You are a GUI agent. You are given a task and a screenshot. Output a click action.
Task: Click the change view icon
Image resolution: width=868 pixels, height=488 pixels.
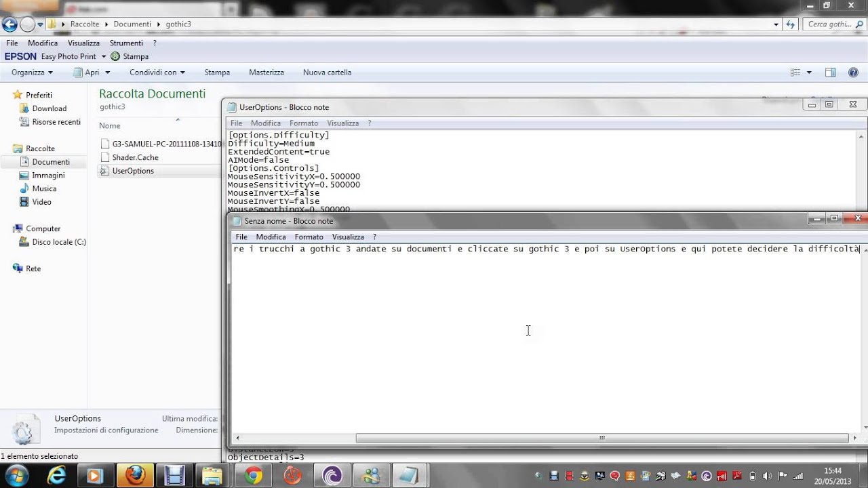point(796,73)
